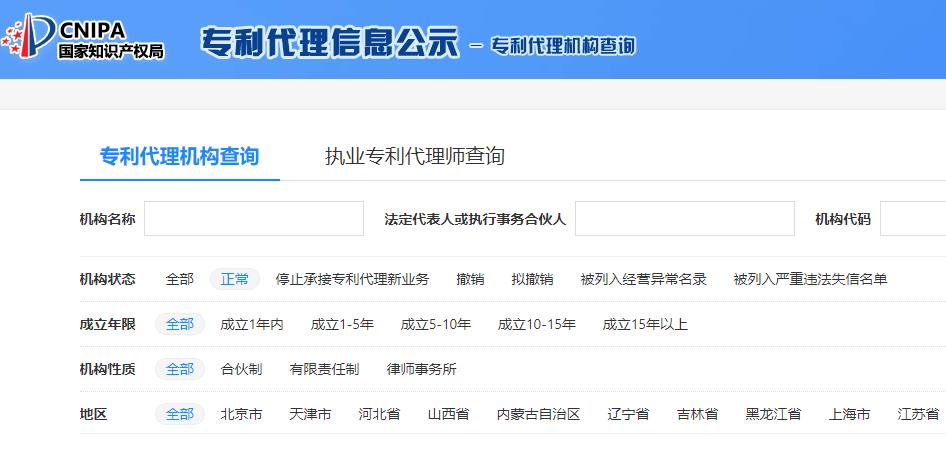Click the CNIPA logo icon
The height and width of the screenshot is (461, 946).
[28, 37]
